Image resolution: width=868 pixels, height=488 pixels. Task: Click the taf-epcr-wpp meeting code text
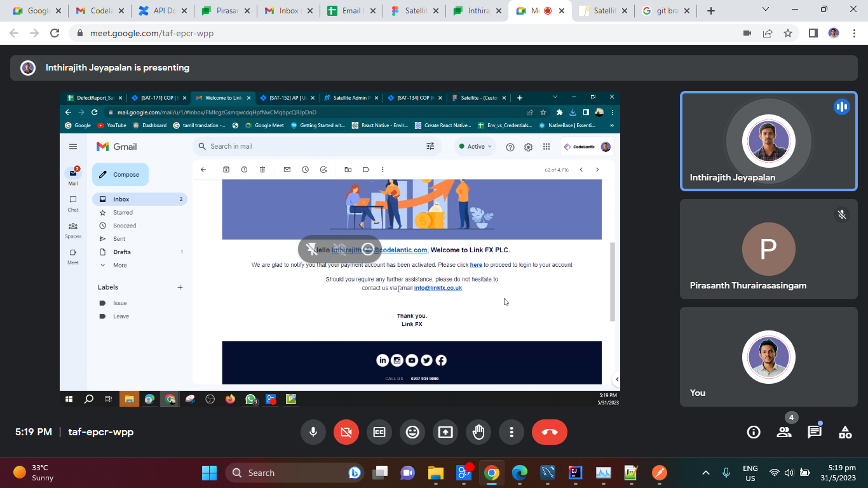[x=101, y=432]
